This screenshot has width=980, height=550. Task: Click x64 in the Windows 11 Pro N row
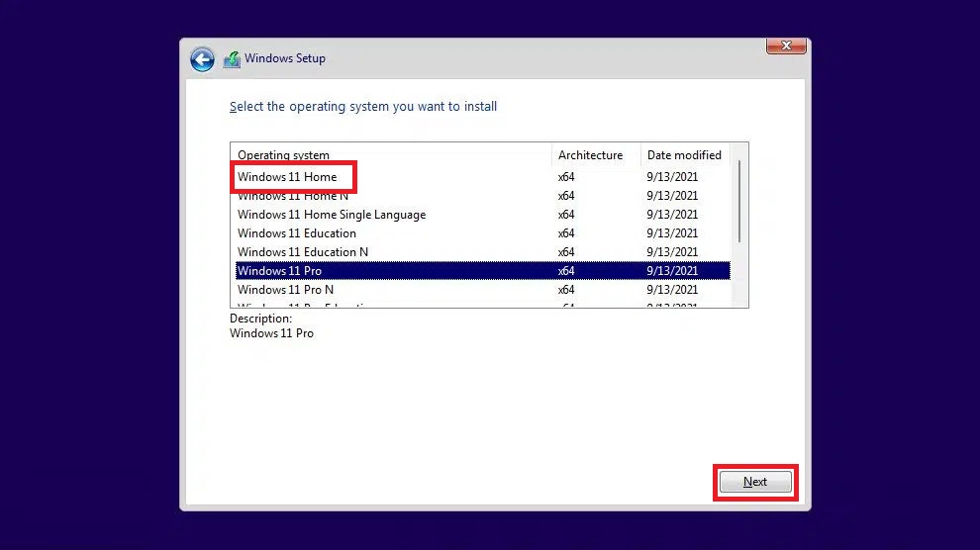point(566,289)
